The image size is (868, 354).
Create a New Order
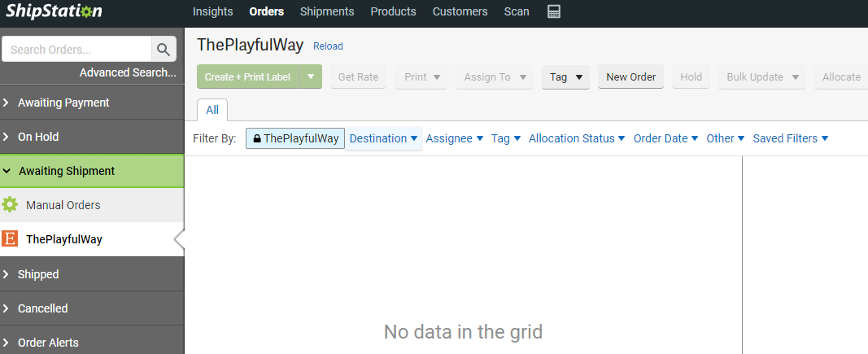[x=630, y=77]
